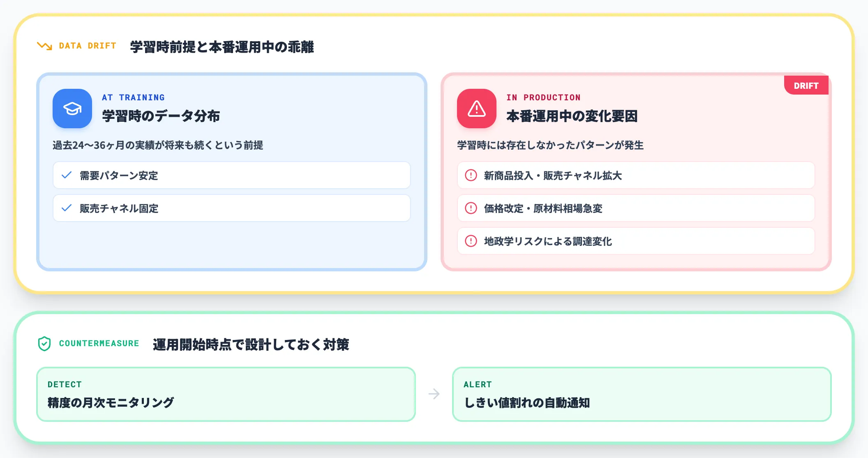Open the ALERT しきい値割れの自動通知 card
Image resolution: width=868 pixels, height=458 pixels.
[642, 394]
